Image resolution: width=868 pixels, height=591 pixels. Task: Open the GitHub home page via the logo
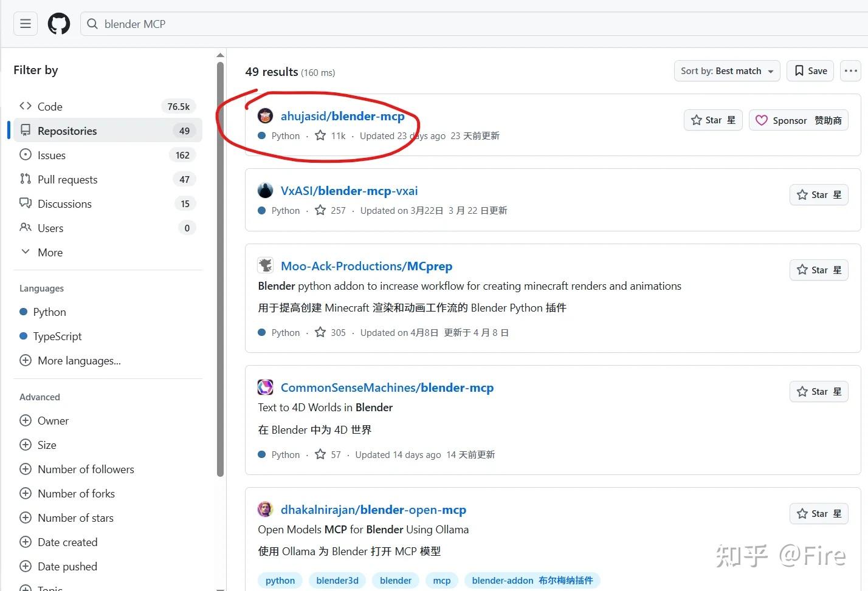point(58,24)
